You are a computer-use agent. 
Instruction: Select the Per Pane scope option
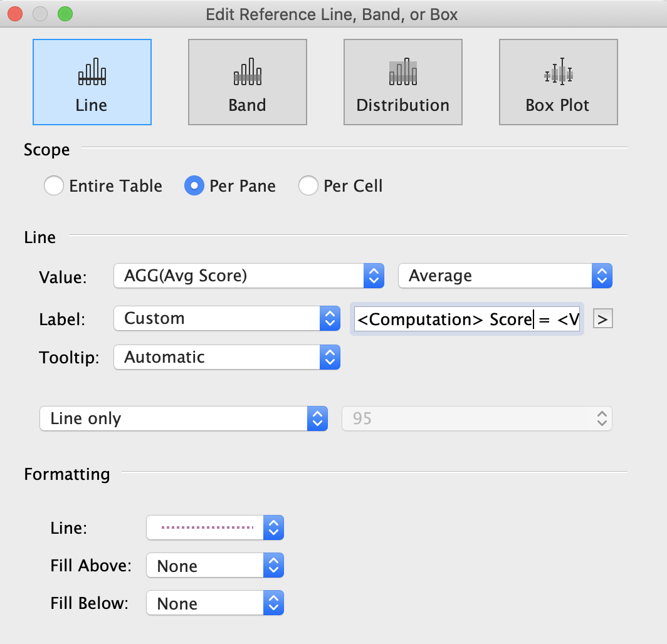(194, 186)
